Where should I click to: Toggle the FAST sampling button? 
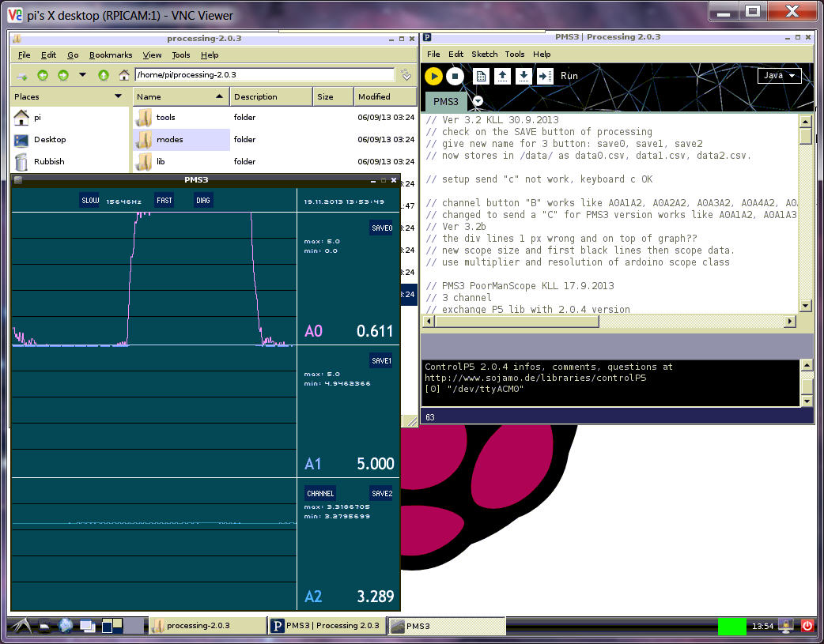(x=164, y=201)
